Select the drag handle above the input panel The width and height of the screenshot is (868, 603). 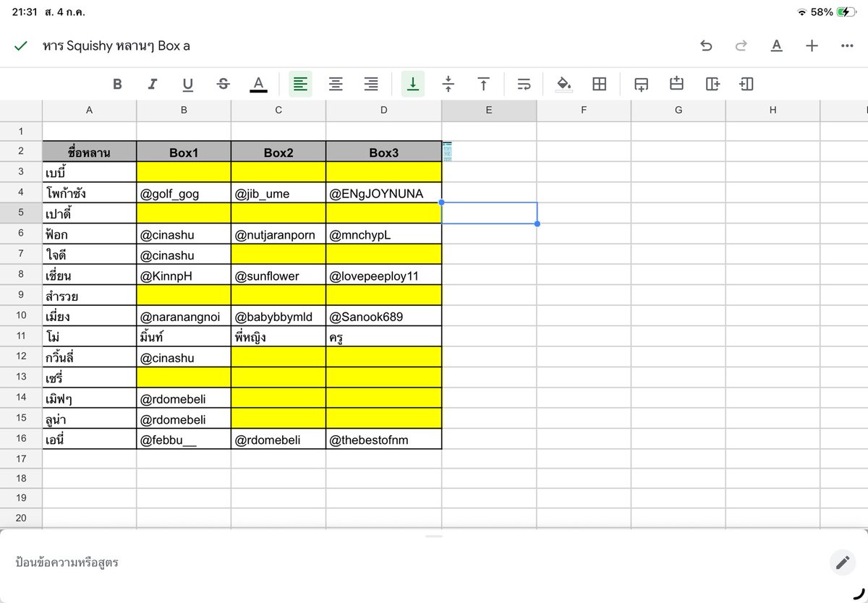(434, 536)
